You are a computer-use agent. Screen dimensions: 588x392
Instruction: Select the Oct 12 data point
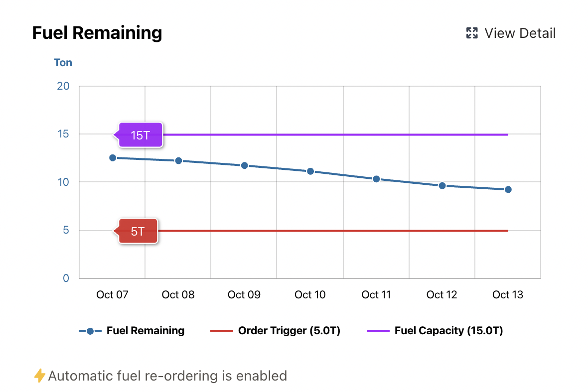[x=442, y=186]
